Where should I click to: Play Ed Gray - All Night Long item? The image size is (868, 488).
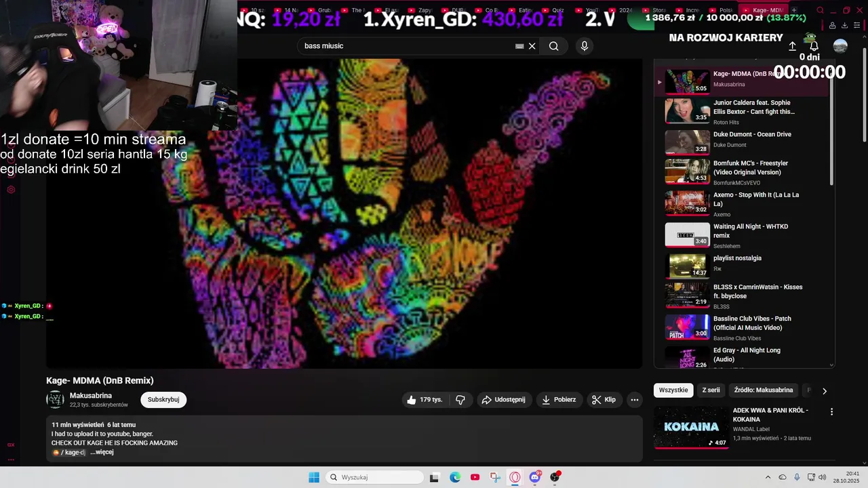tap(742, 358)
